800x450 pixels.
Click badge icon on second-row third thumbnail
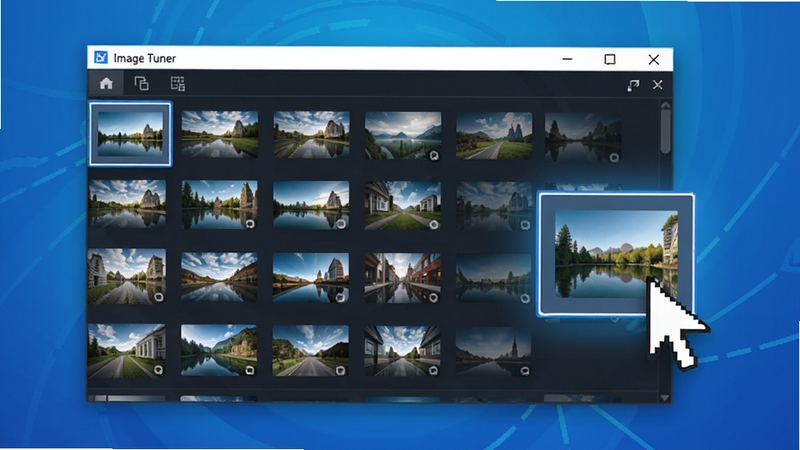pyautogui.click(x=341, y=223)
